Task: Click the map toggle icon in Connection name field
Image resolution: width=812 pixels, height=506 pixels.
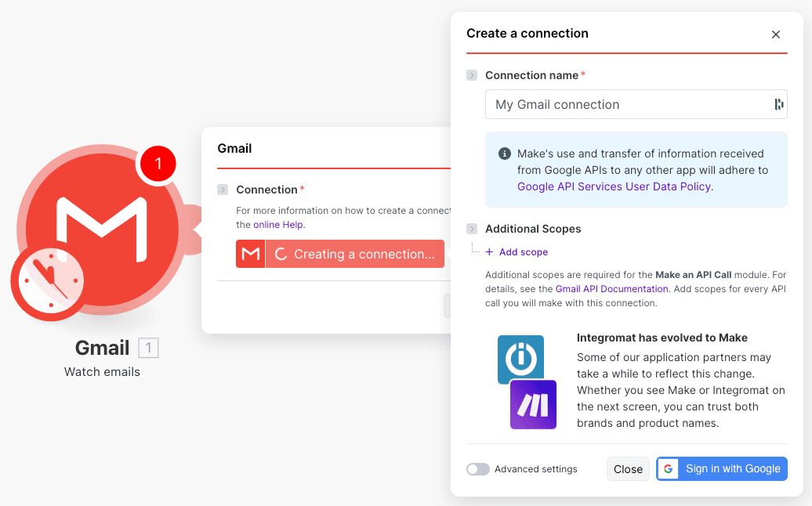Action: pyautogui.click(x=778, y=104)
